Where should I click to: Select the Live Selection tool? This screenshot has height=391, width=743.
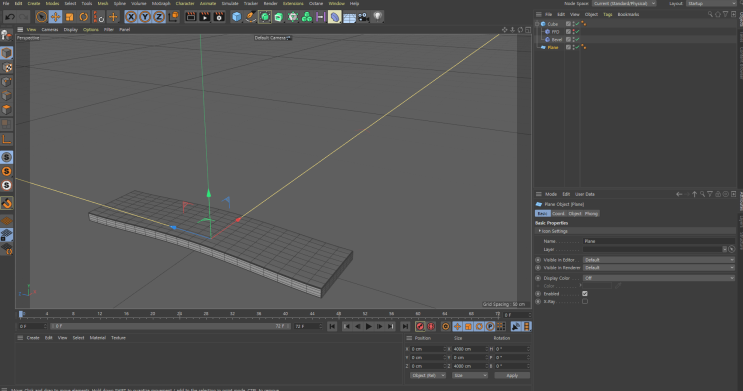pyautogui.click(x=41, y=18)
